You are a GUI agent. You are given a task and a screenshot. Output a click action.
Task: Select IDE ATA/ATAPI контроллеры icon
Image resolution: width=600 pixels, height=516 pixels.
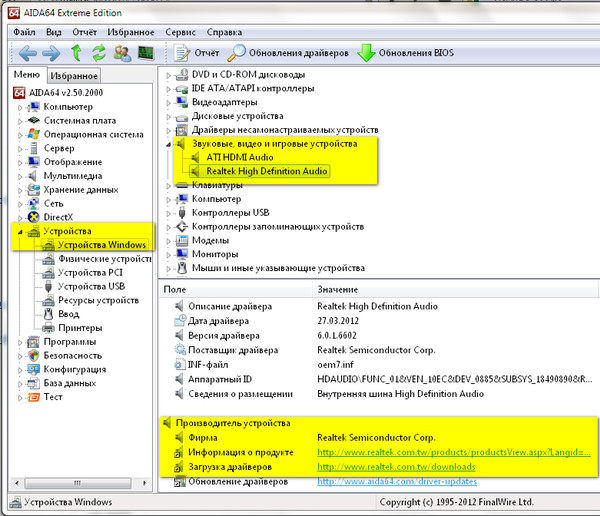pyautogui.click(x=182, y=89)
